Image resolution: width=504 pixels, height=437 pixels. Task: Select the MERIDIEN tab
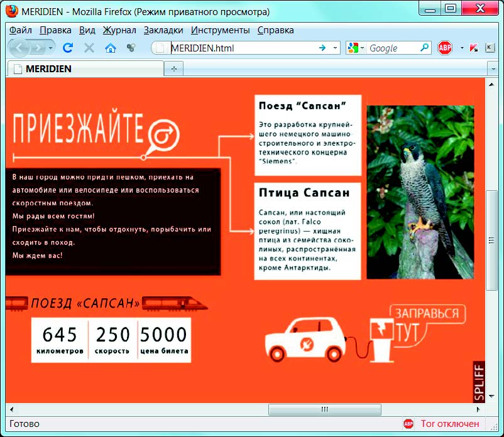tap(85, 68)
